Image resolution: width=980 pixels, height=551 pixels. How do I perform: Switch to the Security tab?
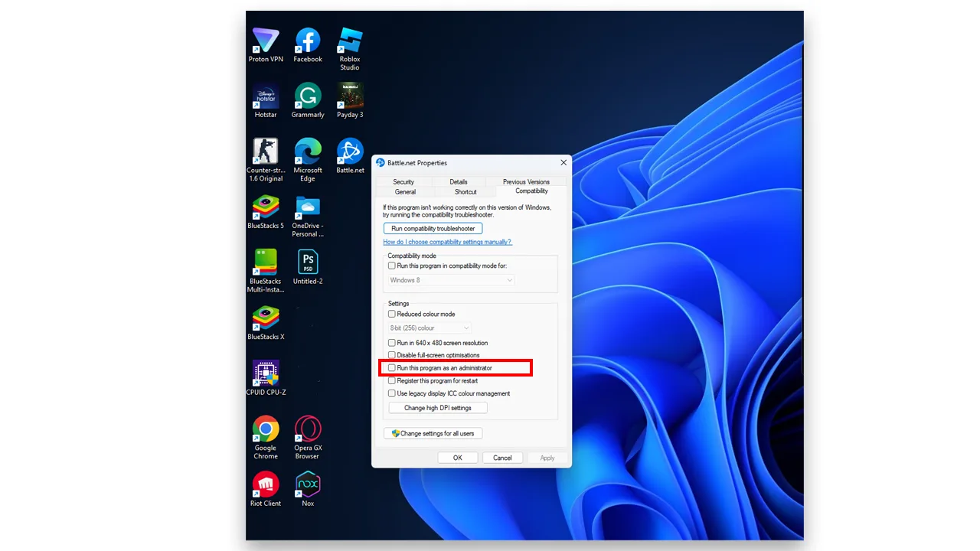tap(403, 182)
